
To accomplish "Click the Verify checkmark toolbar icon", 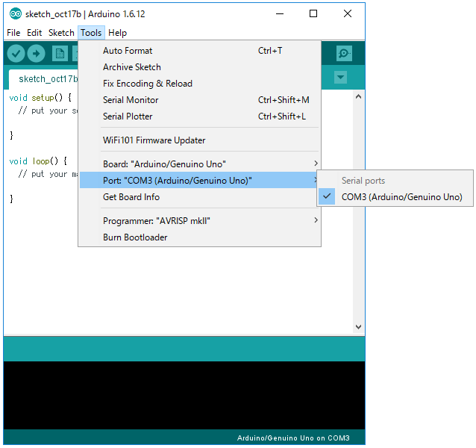I will click(16, 54).
